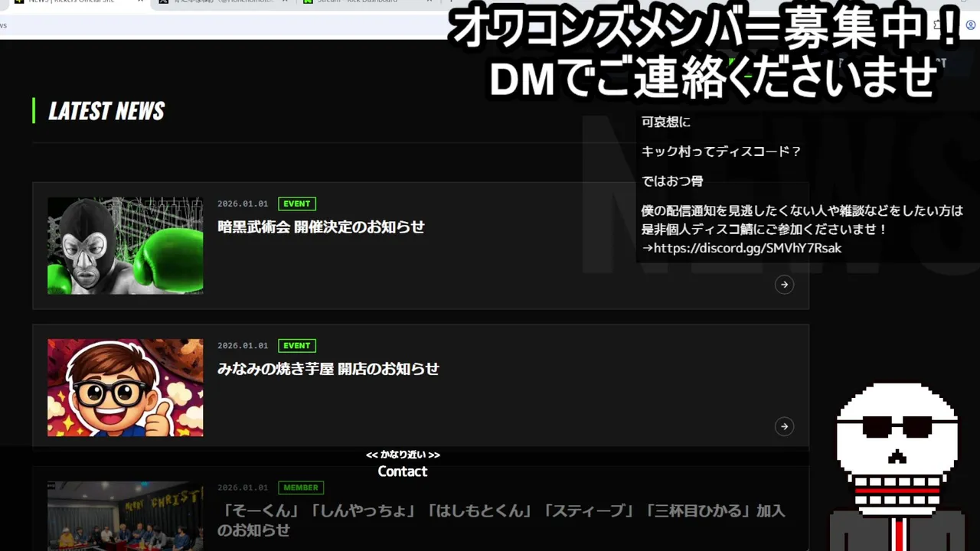Select EVENT tag on 暗黒武術会 article
980x551 pixels.
297,204
